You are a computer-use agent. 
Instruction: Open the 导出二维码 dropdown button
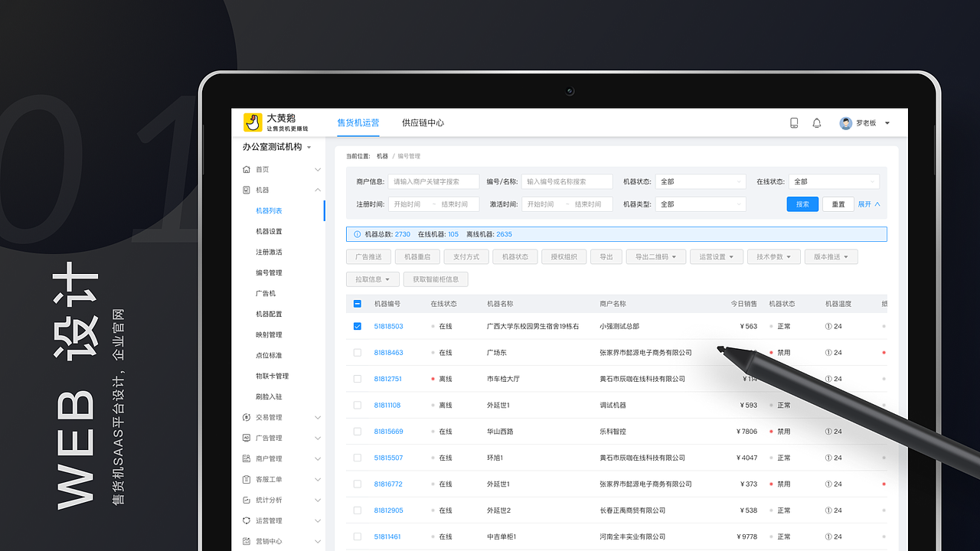655,257
